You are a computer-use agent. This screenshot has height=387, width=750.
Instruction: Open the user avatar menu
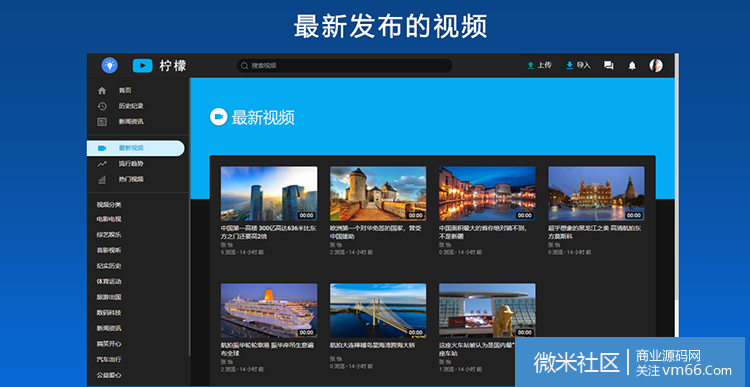[656, 66]
